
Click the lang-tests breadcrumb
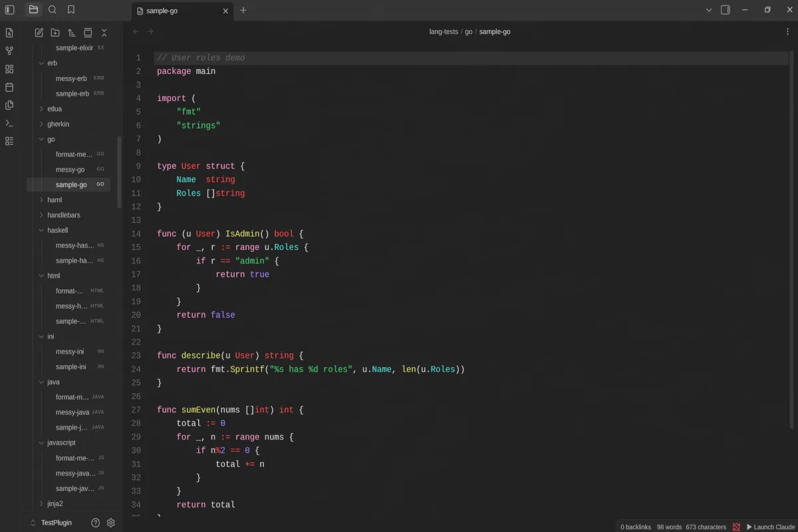point(444,31)
